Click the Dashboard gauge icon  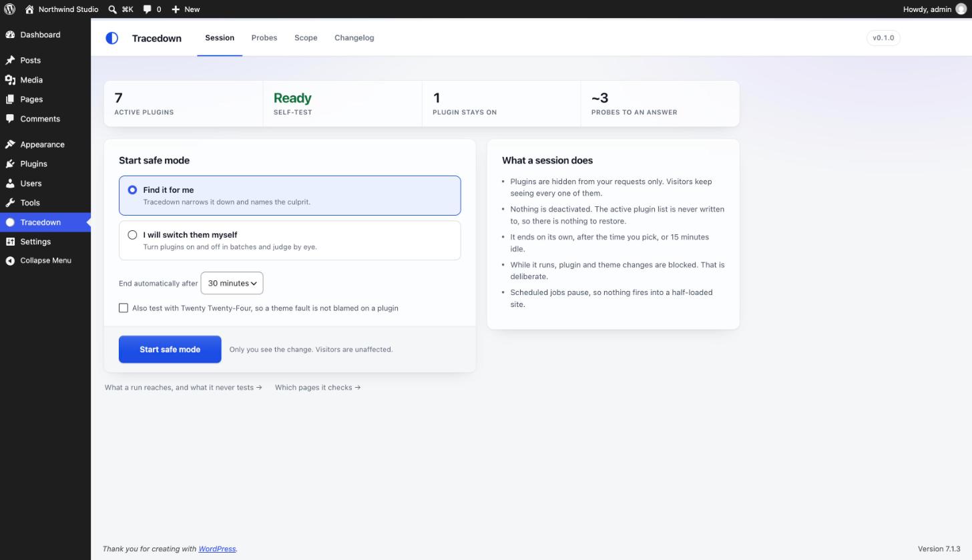click(10, 35)
